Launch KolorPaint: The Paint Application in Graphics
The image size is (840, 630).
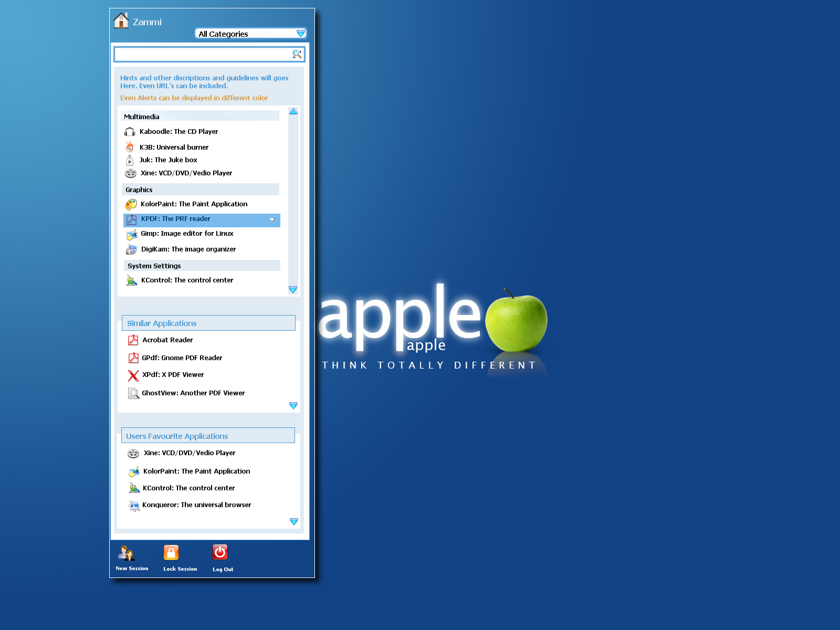tap(194, 204)
